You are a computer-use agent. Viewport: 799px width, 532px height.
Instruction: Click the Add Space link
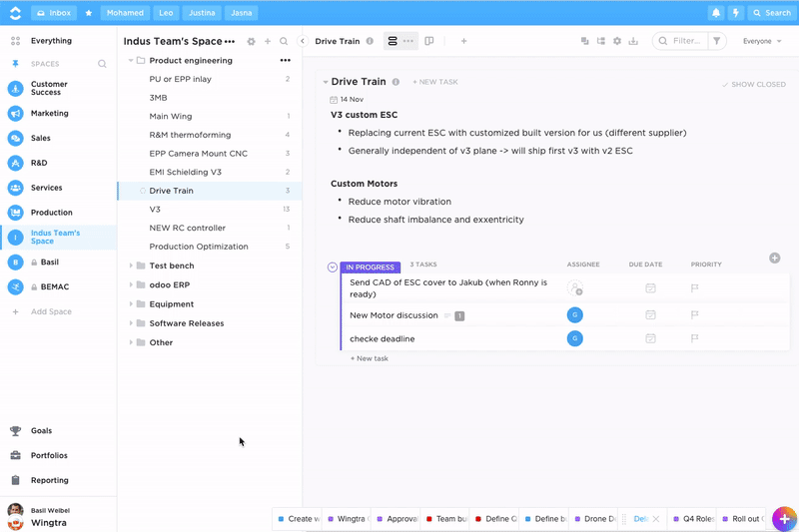pyautogui.click(x=51, y=311)
